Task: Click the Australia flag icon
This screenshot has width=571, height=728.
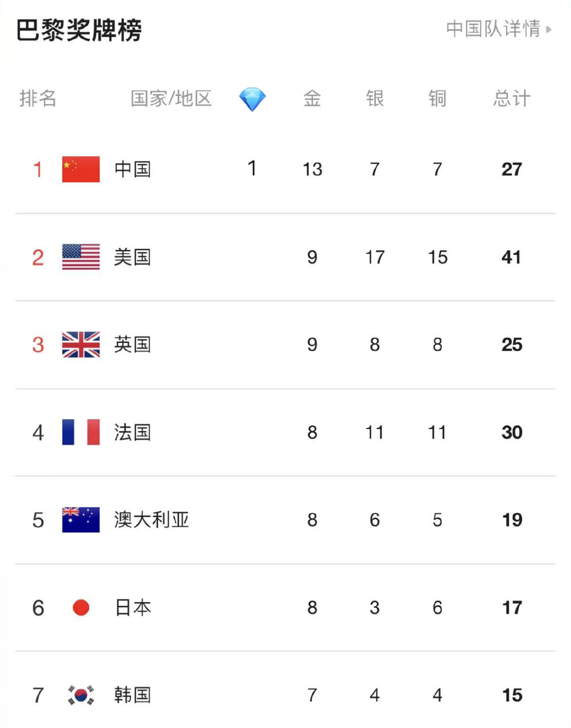Action: [81, 520]
